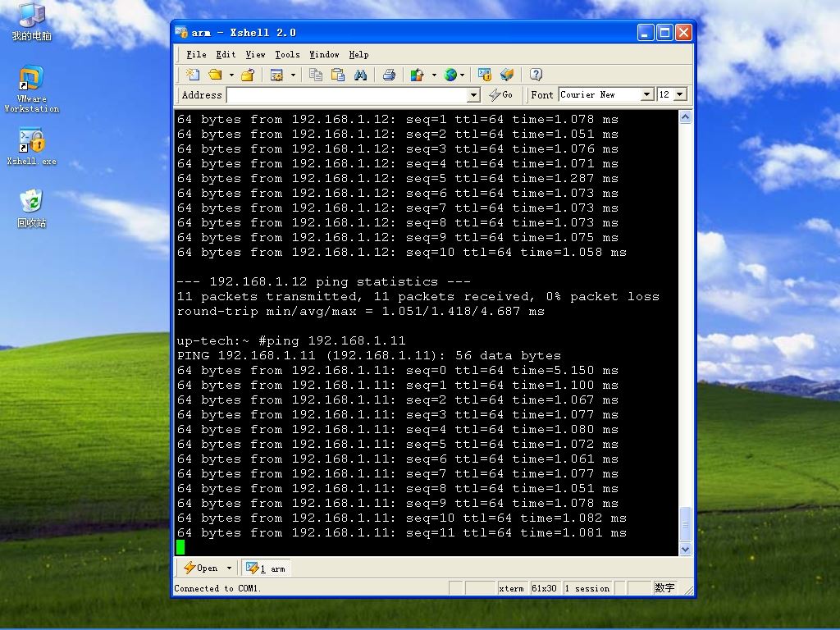Viewport: 840px width, 630px height.
Task: Click the Go button
Action: (501, 95)
